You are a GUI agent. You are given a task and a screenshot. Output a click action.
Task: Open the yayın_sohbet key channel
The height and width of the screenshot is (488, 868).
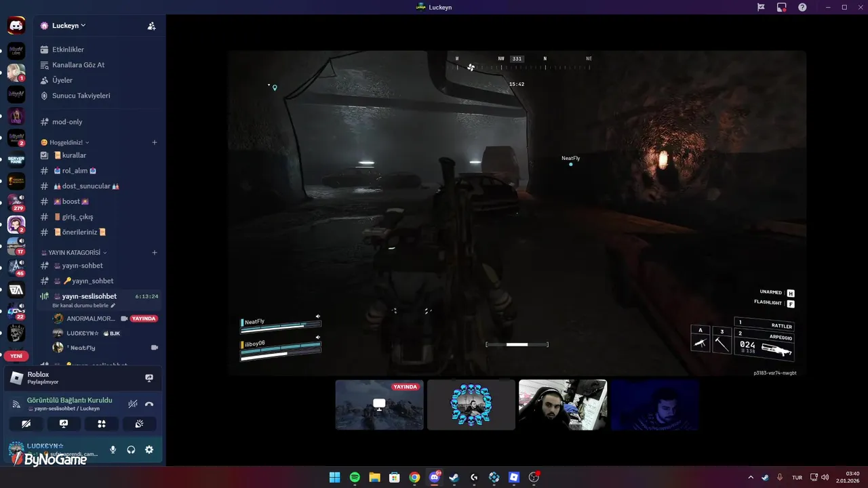point(100,281)
